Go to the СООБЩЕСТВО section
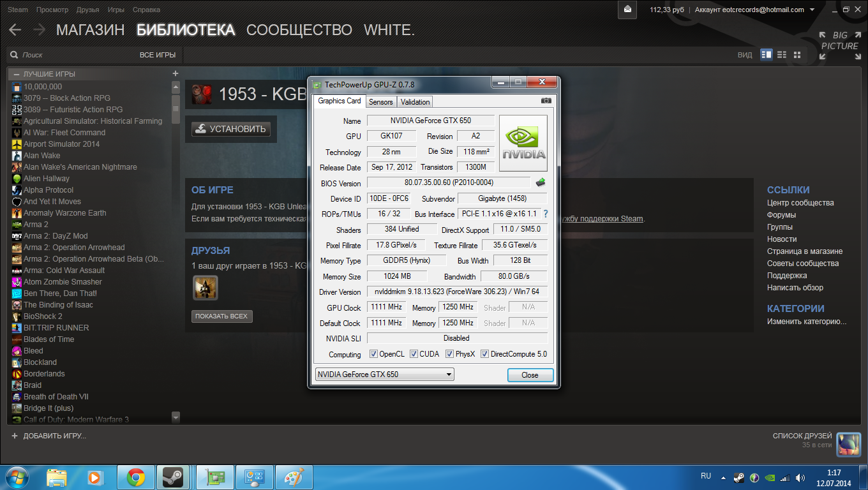 click(299, 30)
